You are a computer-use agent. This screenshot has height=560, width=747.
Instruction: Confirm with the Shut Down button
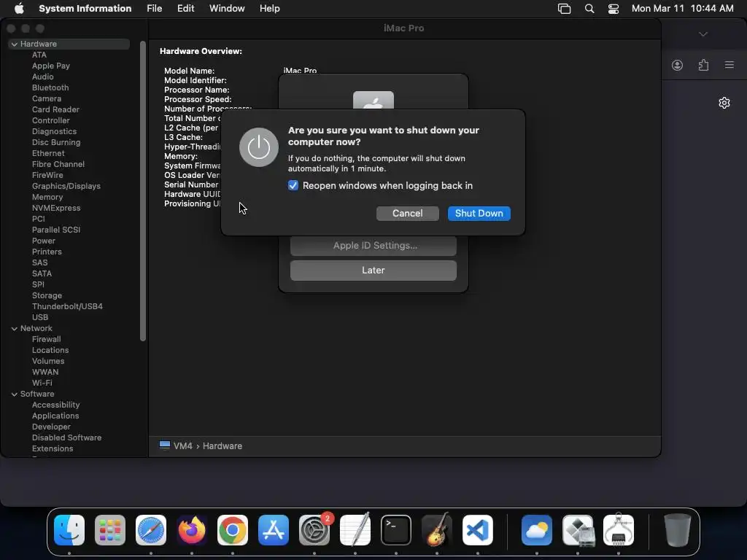(x=479, y=214)
